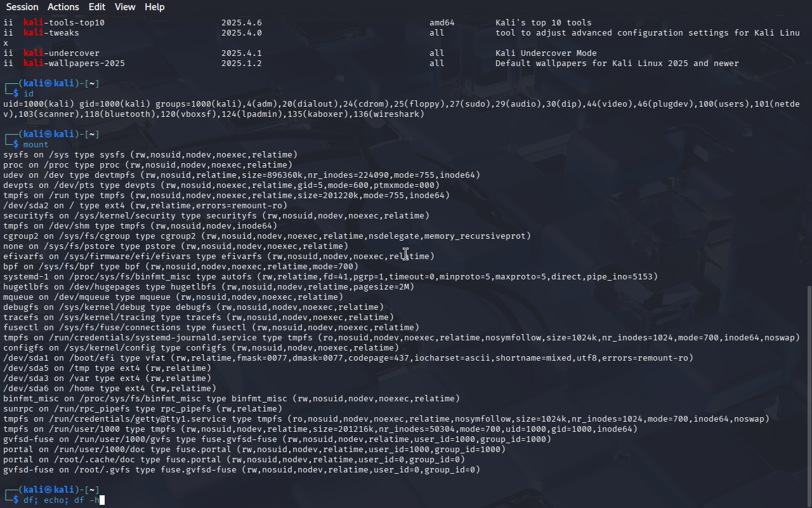Click the block cursor after "df -h"
Viewport: 812px width, 508px height.
click(101, 500)
